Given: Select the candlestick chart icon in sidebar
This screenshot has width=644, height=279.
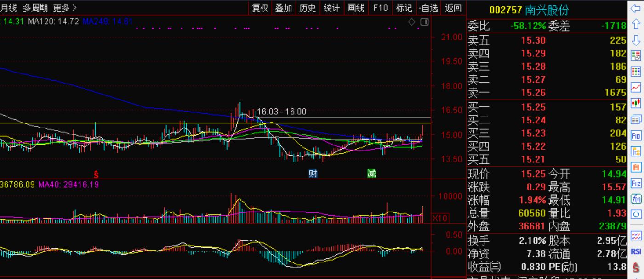Looking at the screenshot, I should 636,103.
